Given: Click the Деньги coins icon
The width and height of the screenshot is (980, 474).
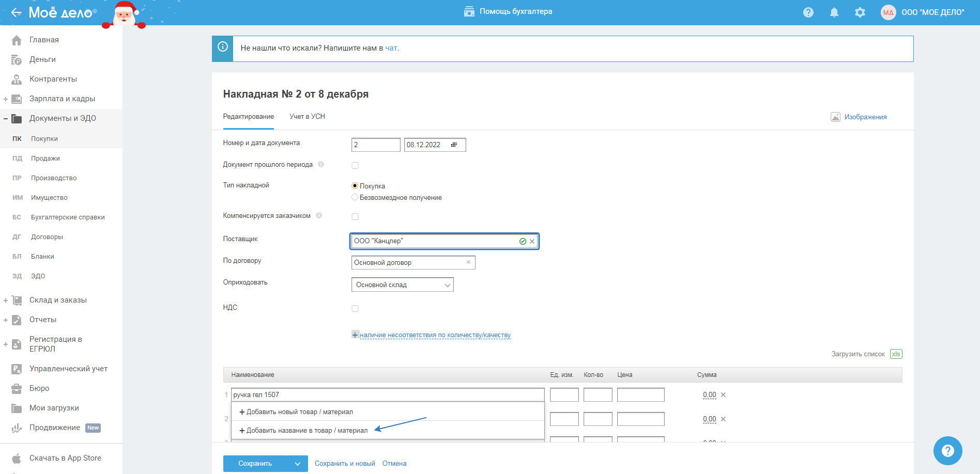Looking at the screenshot, I should (17, 60).
